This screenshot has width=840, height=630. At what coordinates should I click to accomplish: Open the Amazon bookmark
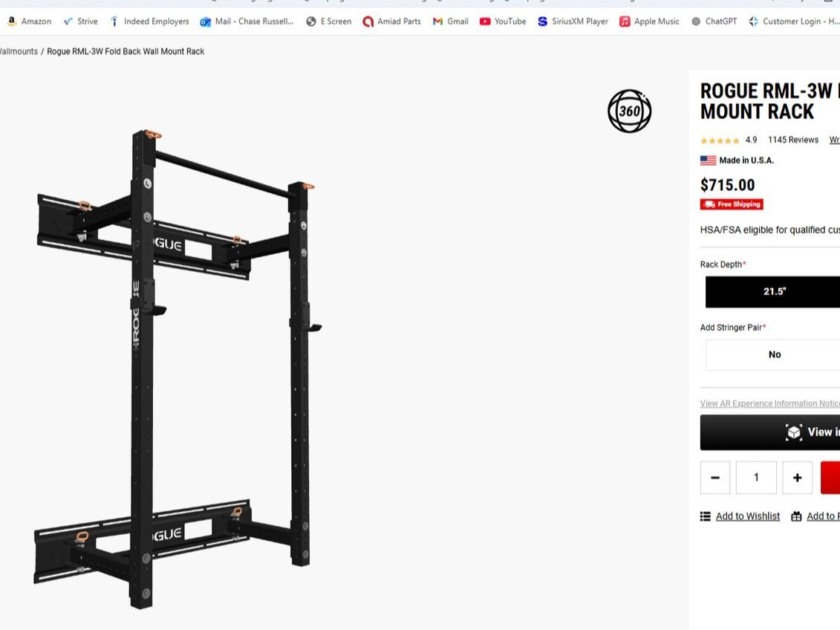(x=30, y=22)
